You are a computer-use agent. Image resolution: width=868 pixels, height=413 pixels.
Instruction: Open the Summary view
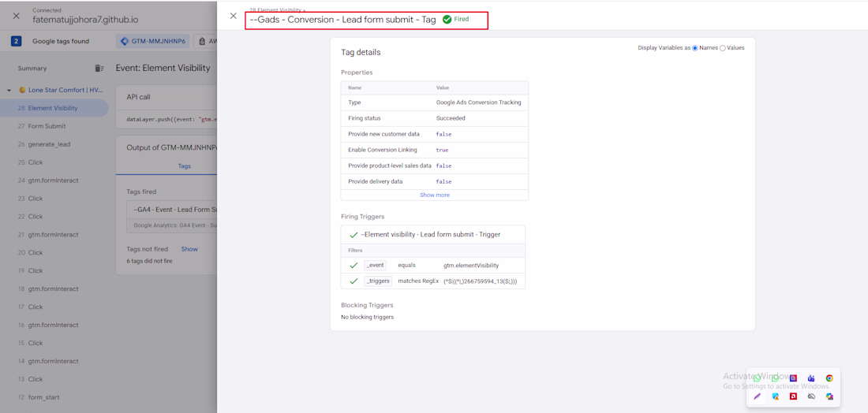tap(32, 69)
